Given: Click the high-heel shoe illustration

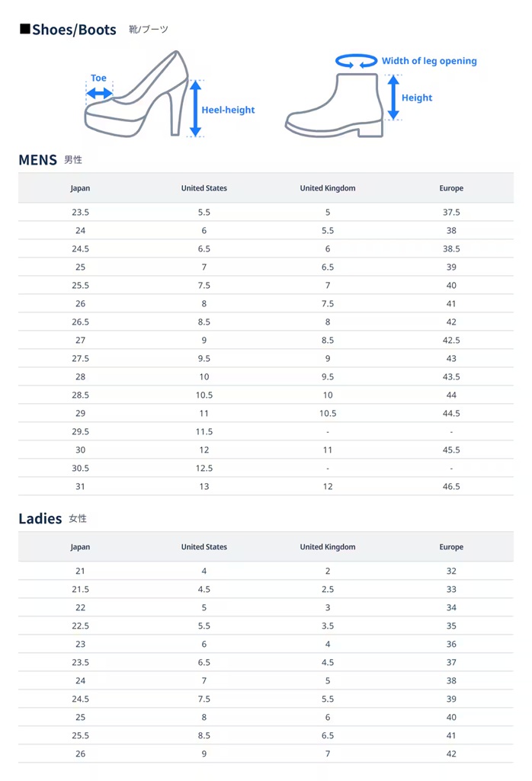Looking at the screenshot, I should (x=137, y=103).
